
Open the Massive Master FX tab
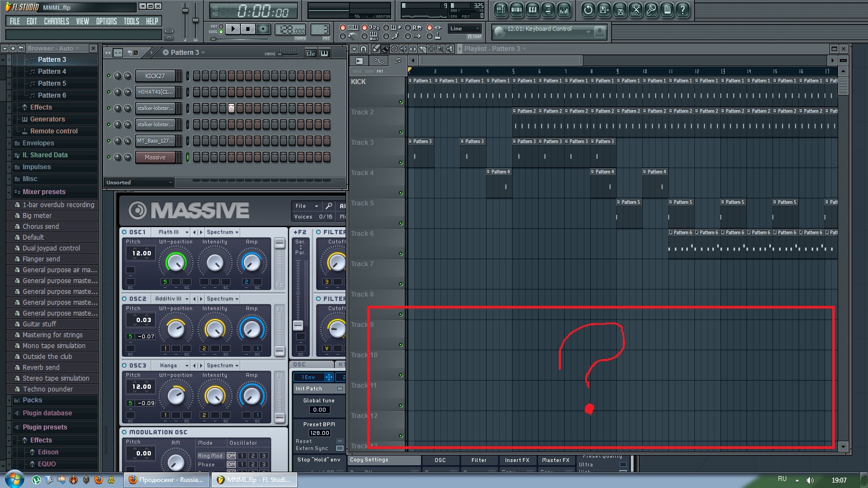click(556, 460)
